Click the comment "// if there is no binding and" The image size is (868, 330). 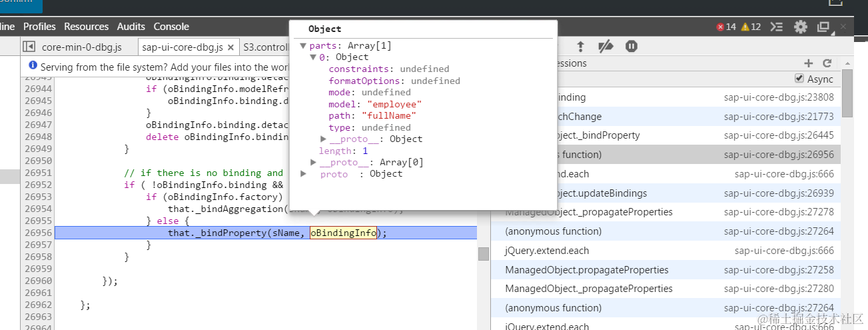tap(203, 173)
